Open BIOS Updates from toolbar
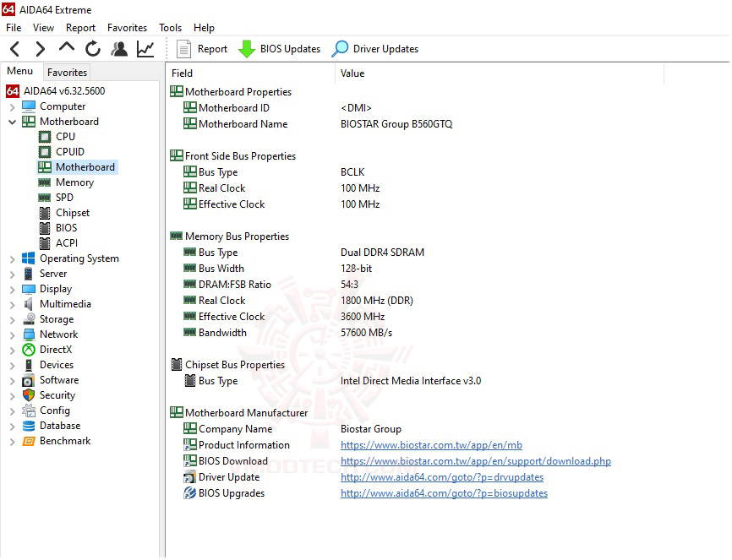 pyautogui.click(x=279, y=49)
